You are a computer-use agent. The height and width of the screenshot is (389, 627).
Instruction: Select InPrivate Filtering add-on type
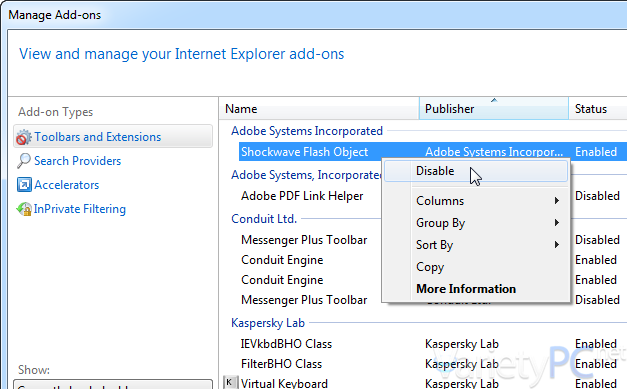tap(80, 209)
